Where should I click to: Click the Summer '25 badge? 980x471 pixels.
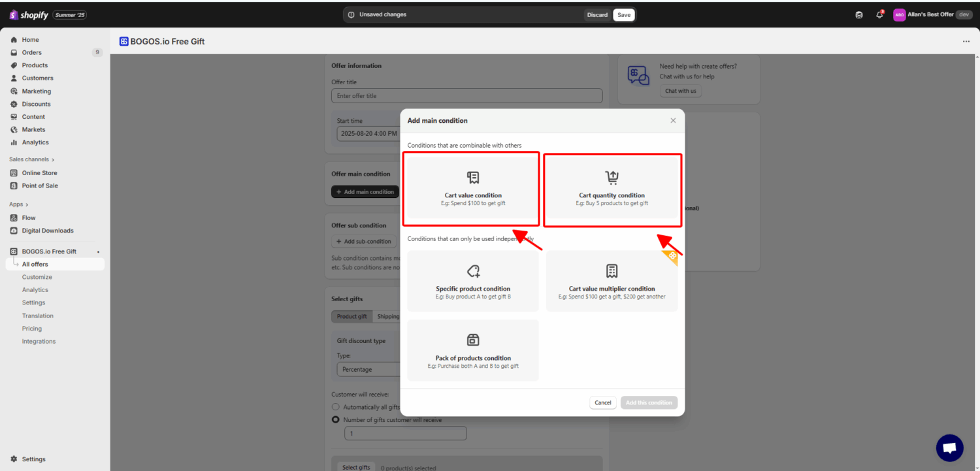(x=70, y=14)
